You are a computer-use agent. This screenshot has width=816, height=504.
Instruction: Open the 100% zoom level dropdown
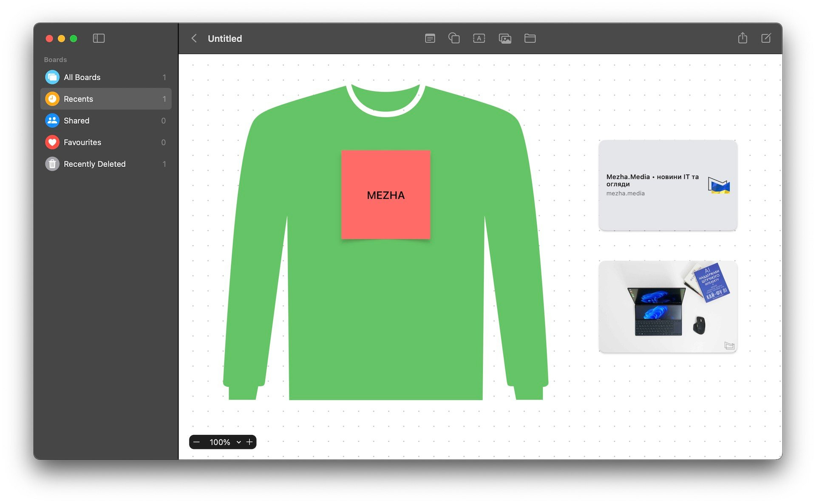point(225,442)
